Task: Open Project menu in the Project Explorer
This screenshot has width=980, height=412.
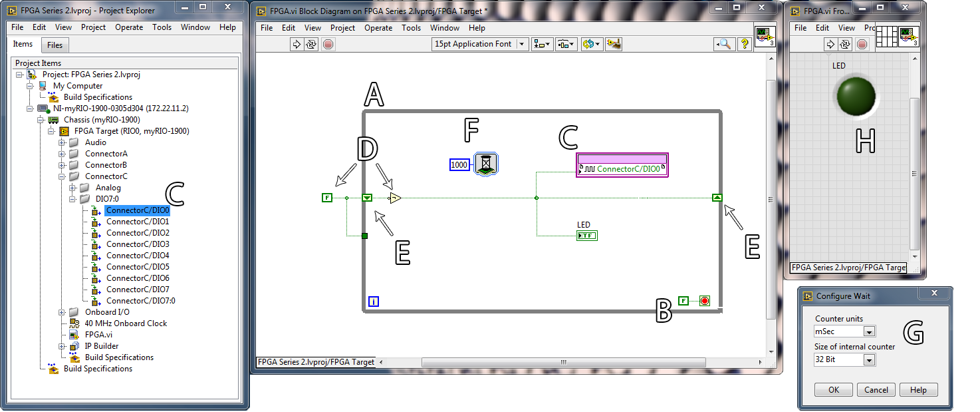Action: click(x=93, y=27)
